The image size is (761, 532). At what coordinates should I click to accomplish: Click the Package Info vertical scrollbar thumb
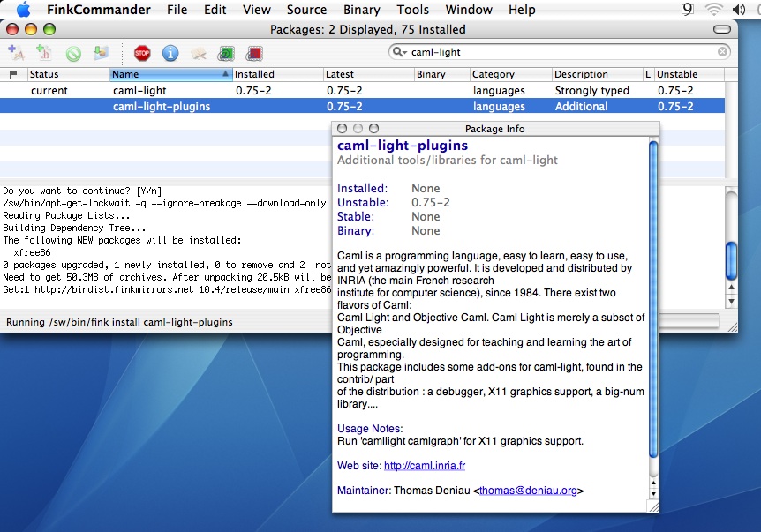(653, 299)
